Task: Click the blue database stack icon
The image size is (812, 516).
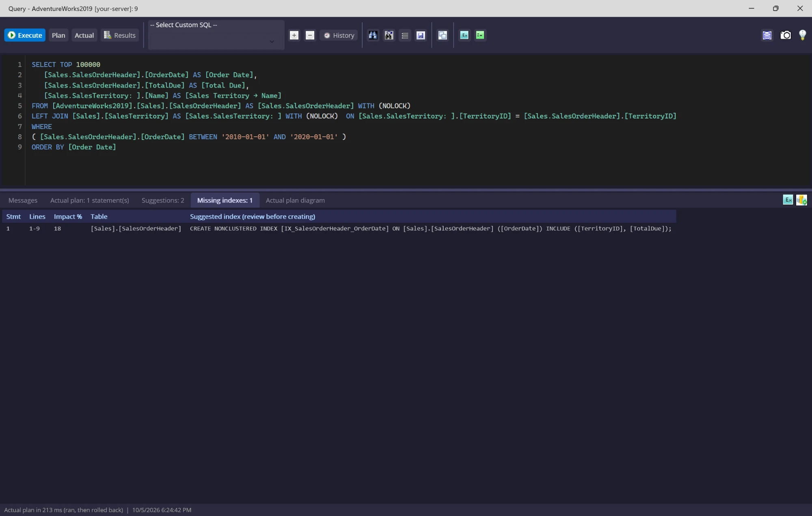Action: click(x=767, y=35)
